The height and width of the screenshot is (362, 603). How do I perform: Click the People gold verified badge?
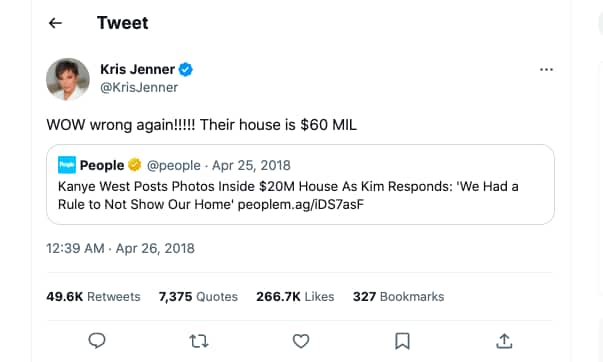click(x=135, y=165)
